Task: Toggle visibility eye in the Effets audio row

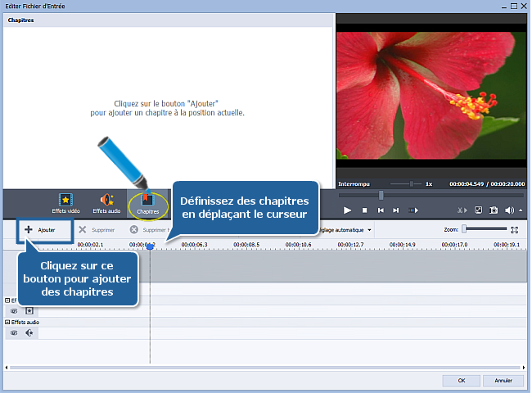Action: point(14,333)
